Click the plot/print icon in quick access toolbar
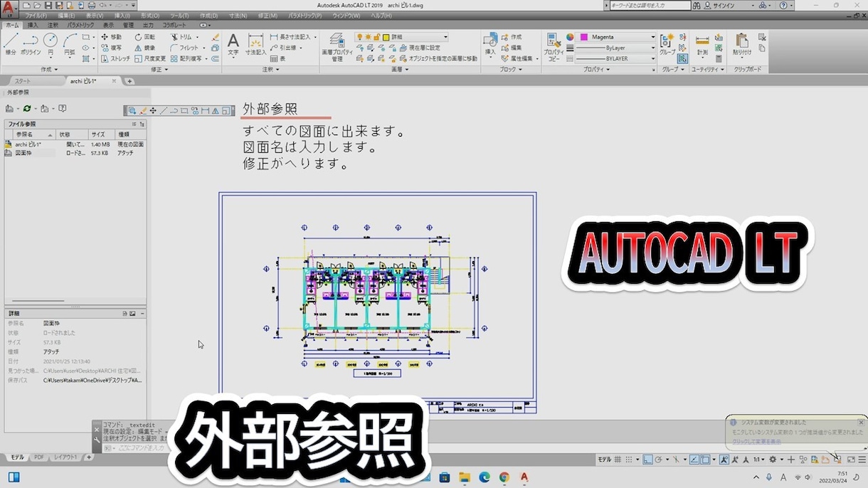Screen dimensions: 868x488 [92, 5]
